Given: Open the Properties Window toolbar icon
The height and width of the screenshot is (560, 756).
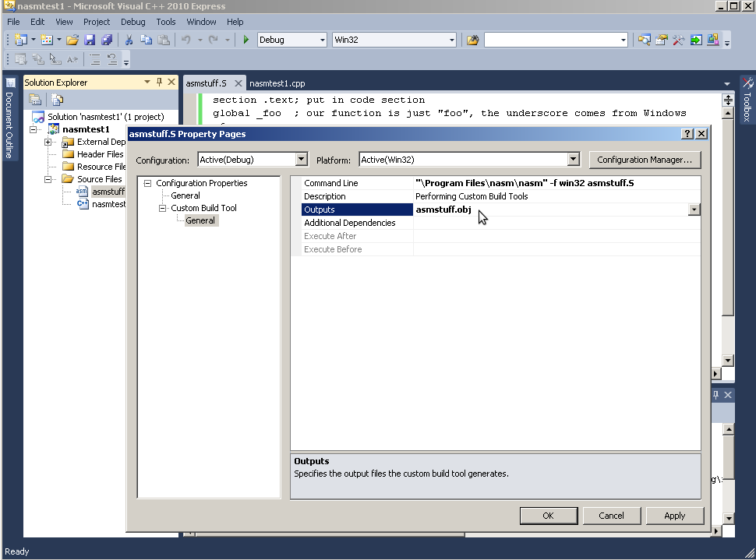Looking at the screenshot, I should pos(662,40).
